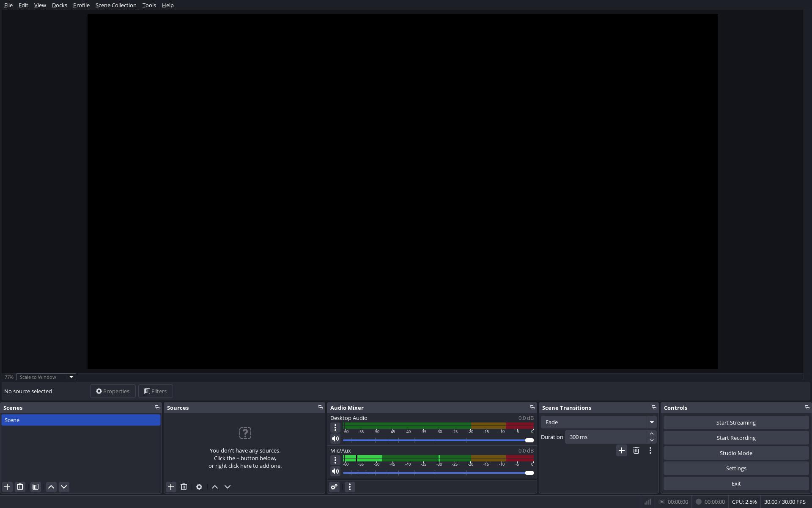This screenshot has width=812, height=508.
Task: Open advanced audio properties gears icon
Action: pos(334,487)
